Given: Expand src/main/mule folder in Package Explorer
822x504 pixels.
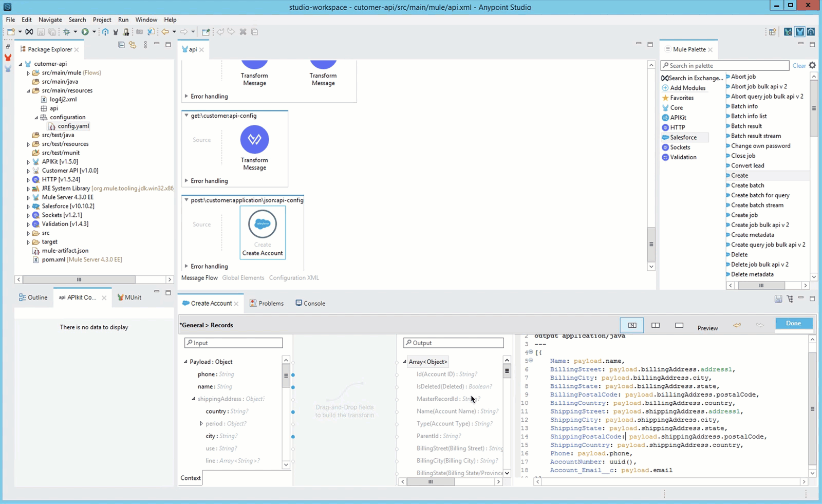Looking at the screenshot, I should point(28,73).
